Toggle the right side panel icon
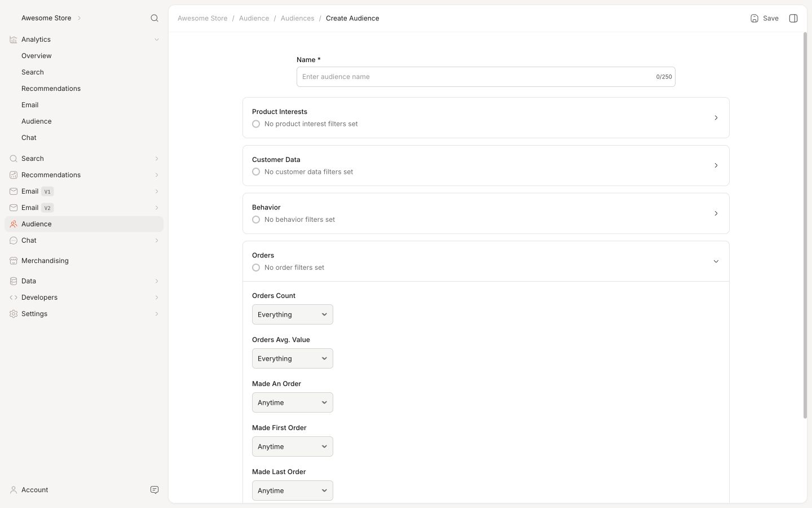The image size is (812, 508). click(x=793, y=18)
